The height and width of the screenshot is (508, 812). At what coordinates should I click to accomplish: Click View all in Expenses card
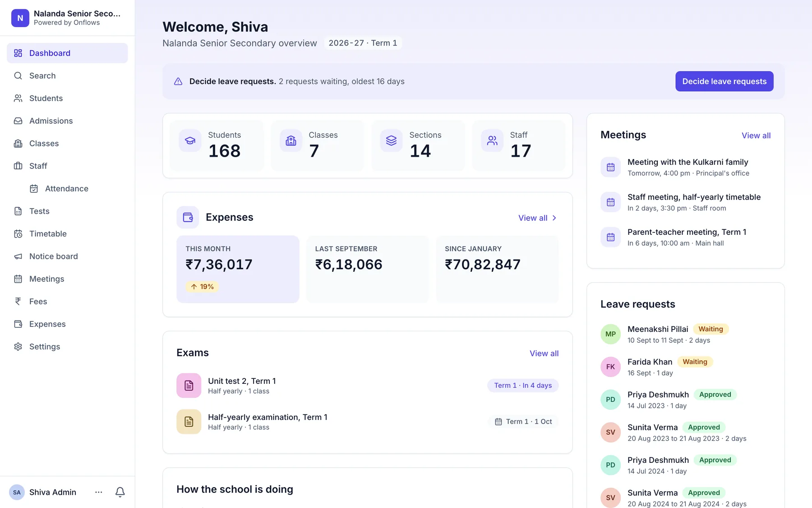point(538,218)
